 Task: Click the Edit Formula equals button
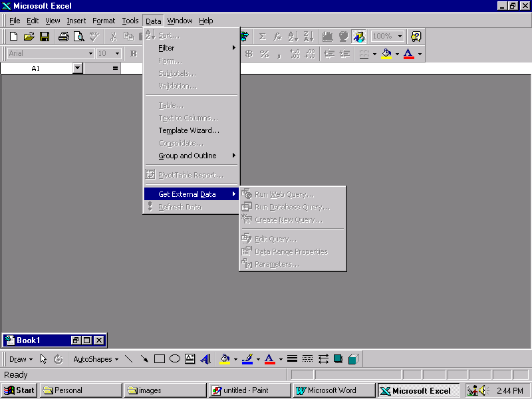115,68
